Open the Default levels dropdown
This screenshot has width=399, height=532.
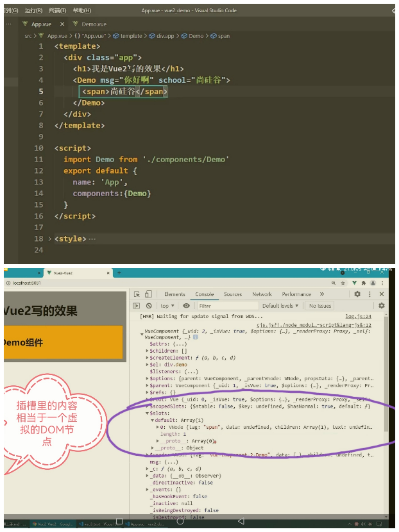click(x=280, y=306)
